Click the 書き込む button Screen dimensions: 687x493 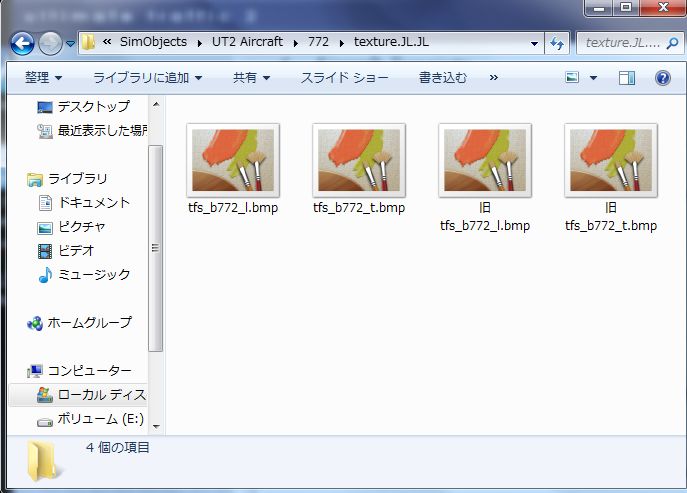[x=443, y=78]
